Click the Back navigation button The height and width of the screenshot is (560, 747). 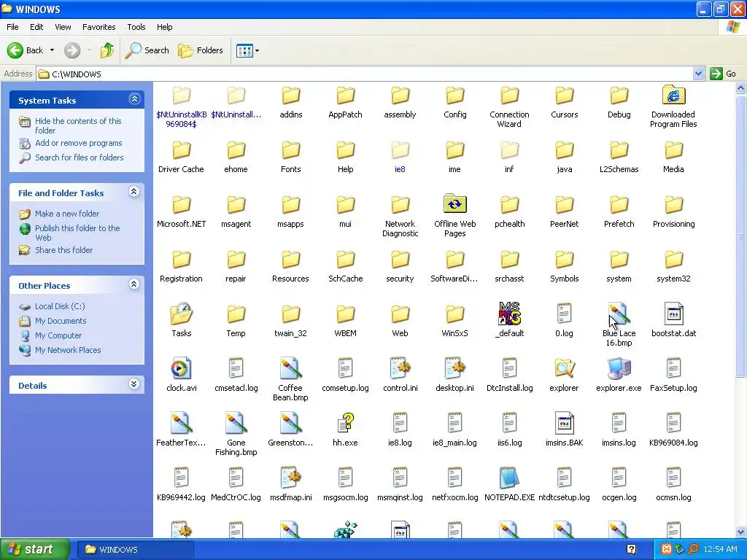coord(26,50)
